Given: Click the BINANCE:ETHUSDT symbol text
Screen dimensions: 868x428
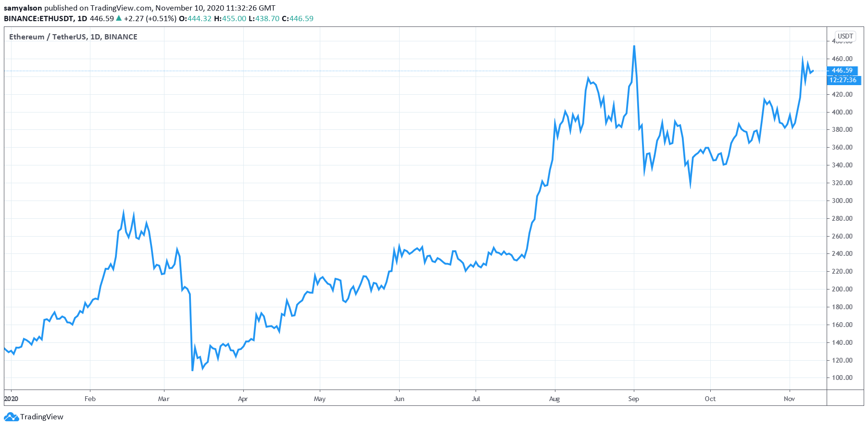Looking at the screenshot, I should (x=38, y=18).
